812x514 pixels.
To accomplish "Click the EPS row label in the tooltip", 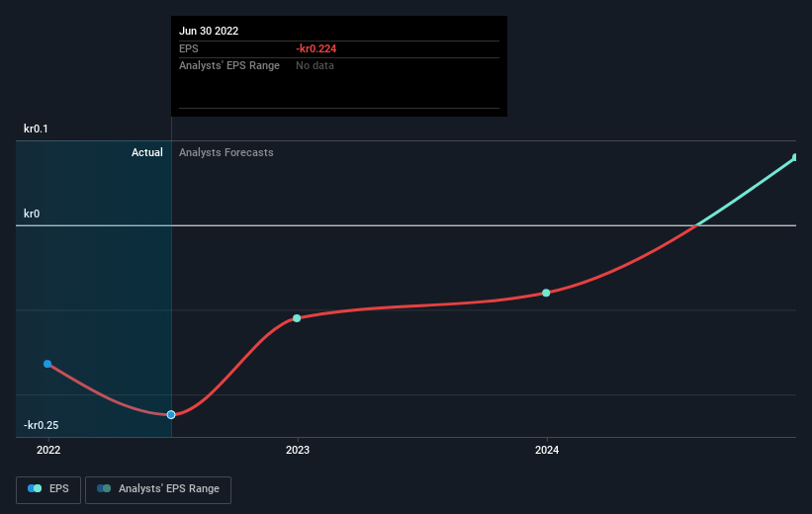I will click(189, 48).
